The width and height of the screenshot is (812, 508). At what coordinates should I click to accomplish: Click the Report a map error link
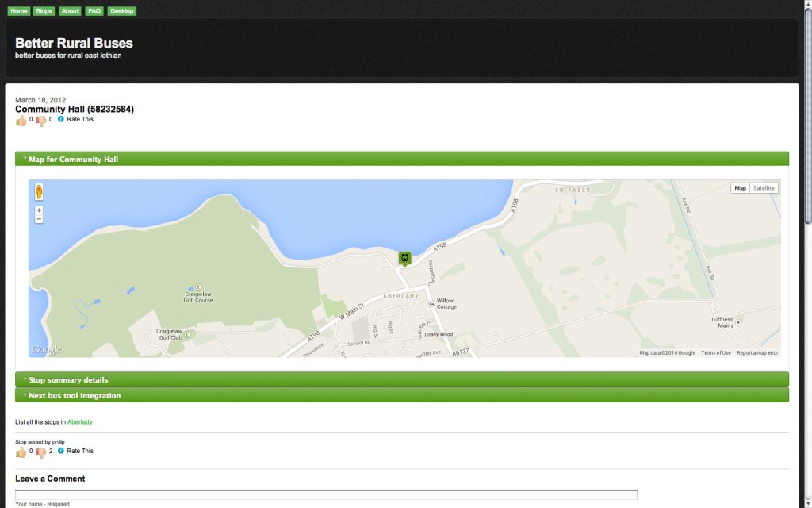[757, 353]
